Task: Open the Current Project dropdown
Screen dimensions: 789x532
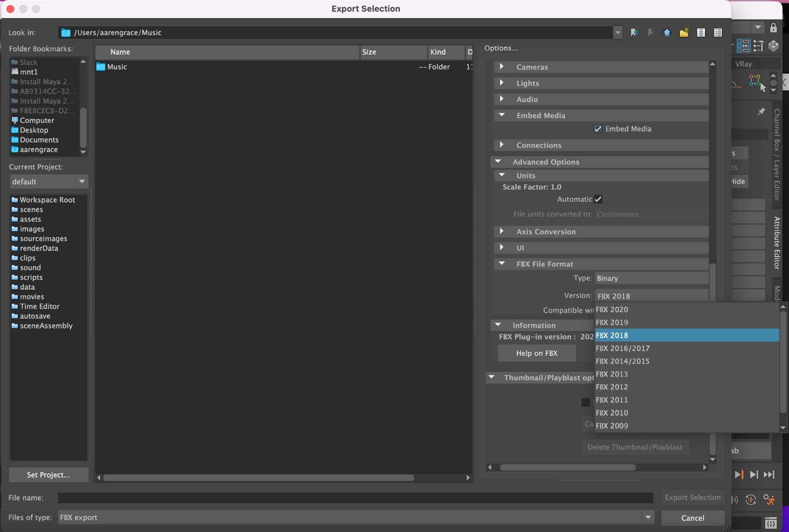Action: click(x=82, y=181)
